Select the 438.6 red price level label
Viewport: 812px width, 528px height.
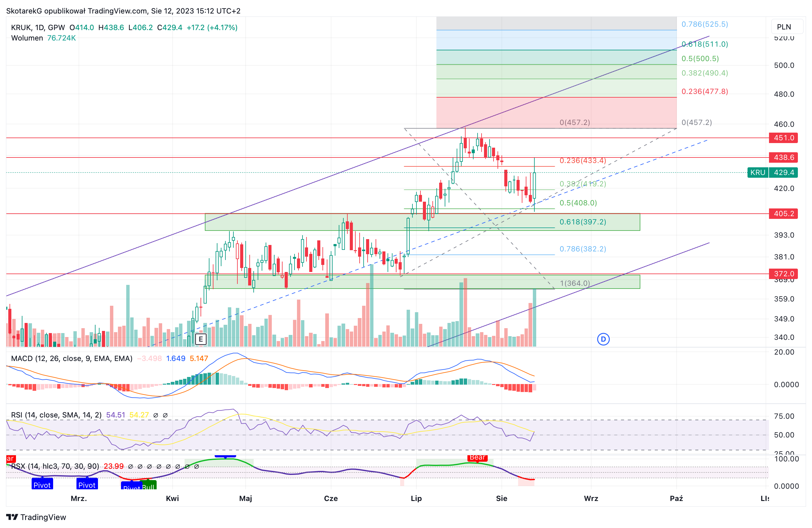pos(783,157)
